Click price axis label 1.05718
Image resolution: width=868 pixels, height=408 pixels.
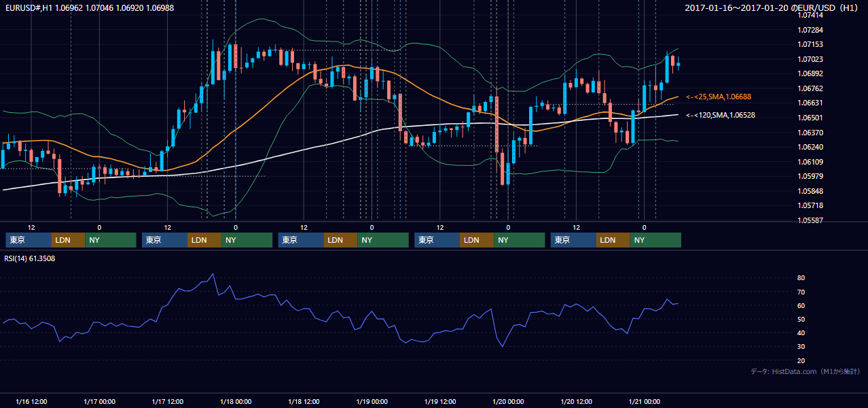pos(810,205)
